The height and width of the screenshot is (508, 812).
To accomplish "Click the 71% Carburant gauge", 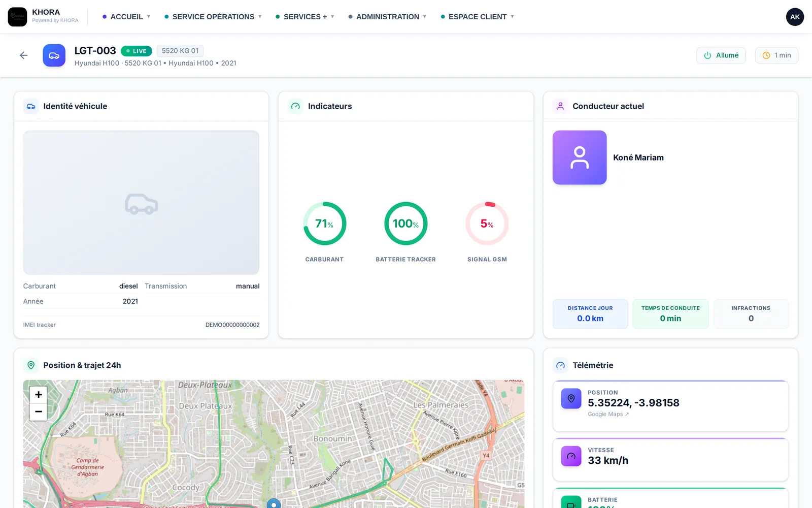I will (325, 224).
